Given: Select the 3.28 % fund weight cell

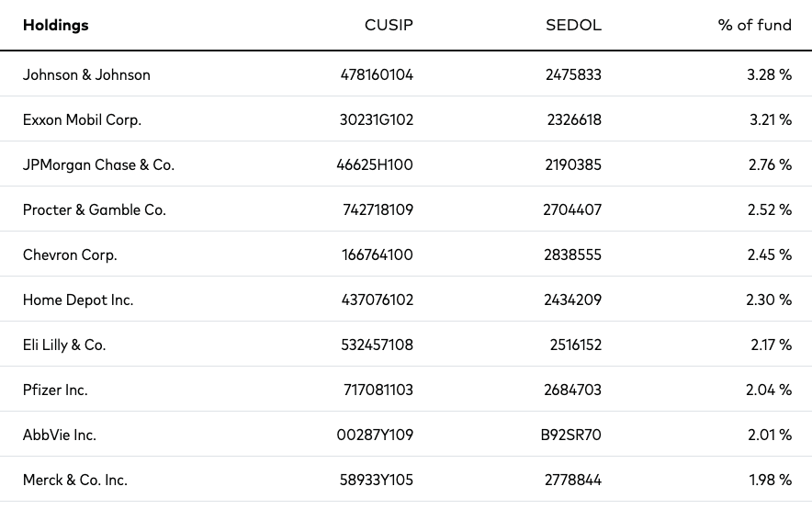Looking at the screenshot, I should [x=769, y=74].
